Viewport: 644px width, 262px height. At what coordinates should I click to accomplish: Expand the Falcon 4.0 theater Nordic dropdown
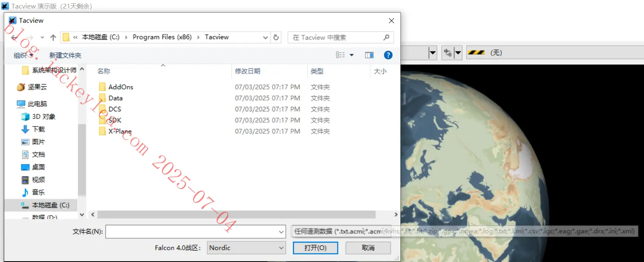point(247,248)
